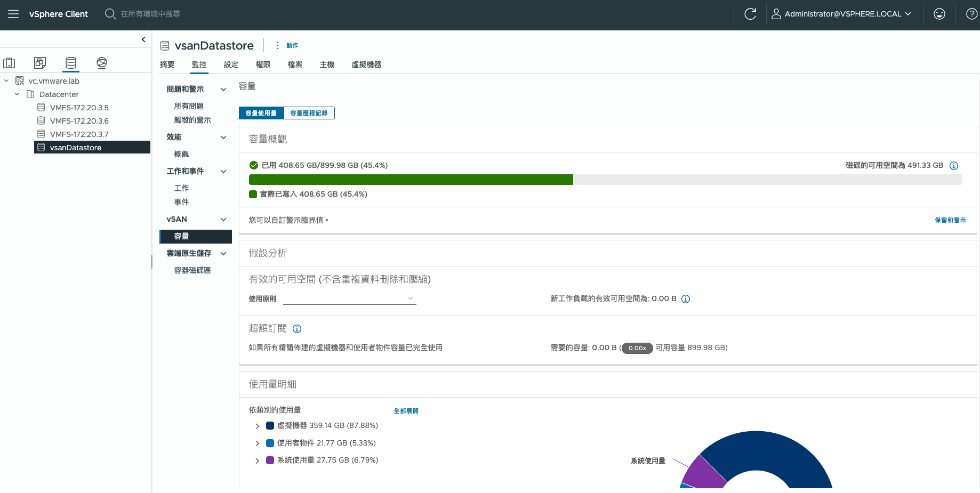This screenshot has width=980, height=493.
Task: Expand the 系統使用量 27.75 GB category
Action: tap(257, 461)
